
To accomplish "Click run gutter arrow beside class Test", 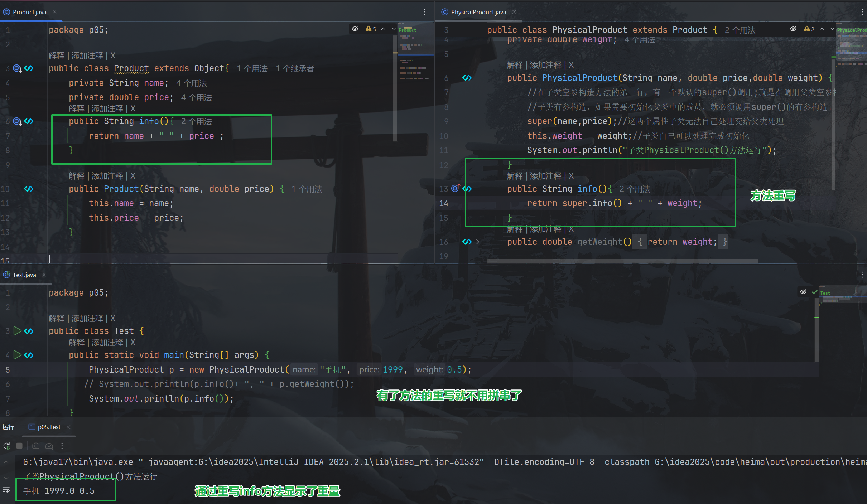I will [17, 331].
